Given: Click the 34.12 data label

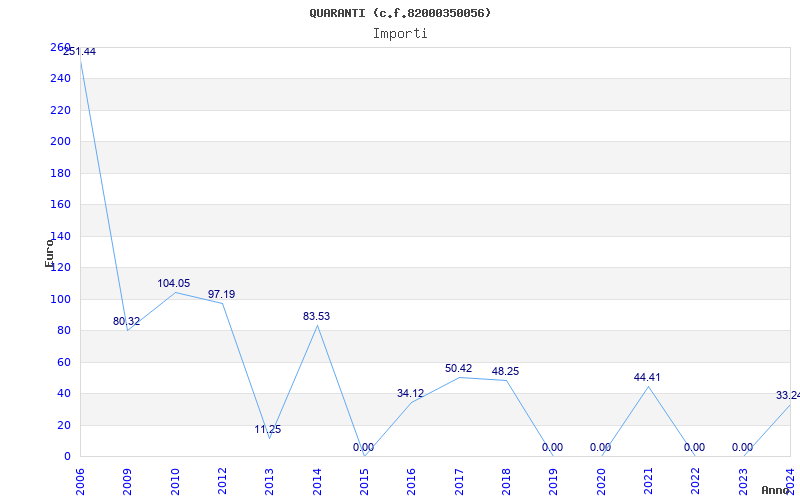Looking at the screenshot, I should click(x=410, y=393).
